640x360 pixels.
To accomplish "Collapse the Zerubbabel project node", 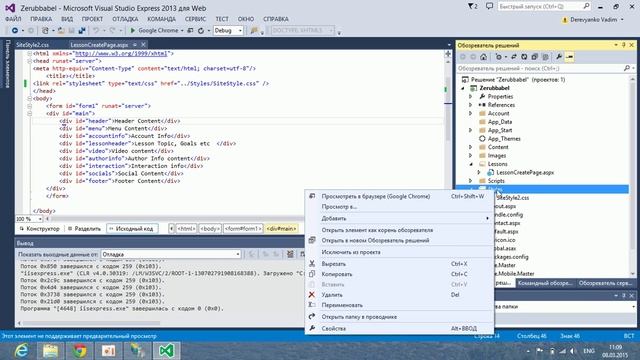I will pos(463,88).
